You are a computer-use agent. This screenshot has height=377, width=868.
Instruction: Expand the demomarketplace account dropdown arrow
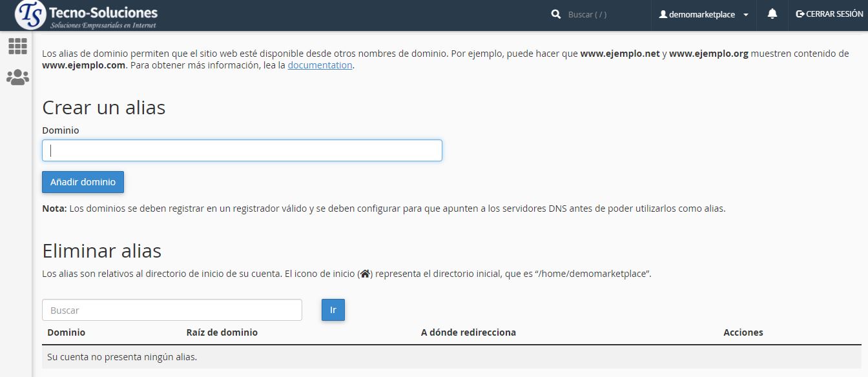(746, 15)
